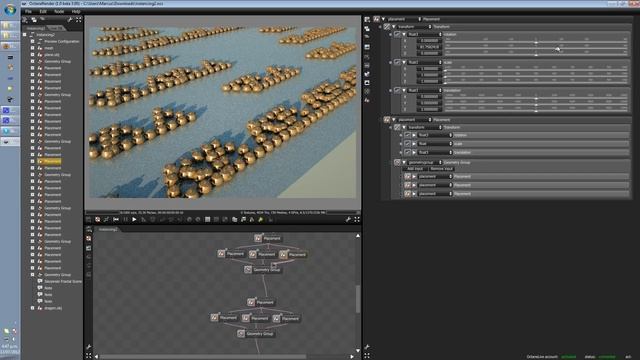Click the first icon in inspector side strip
This screenshot has width=640, height=360.
pos(367,19)
